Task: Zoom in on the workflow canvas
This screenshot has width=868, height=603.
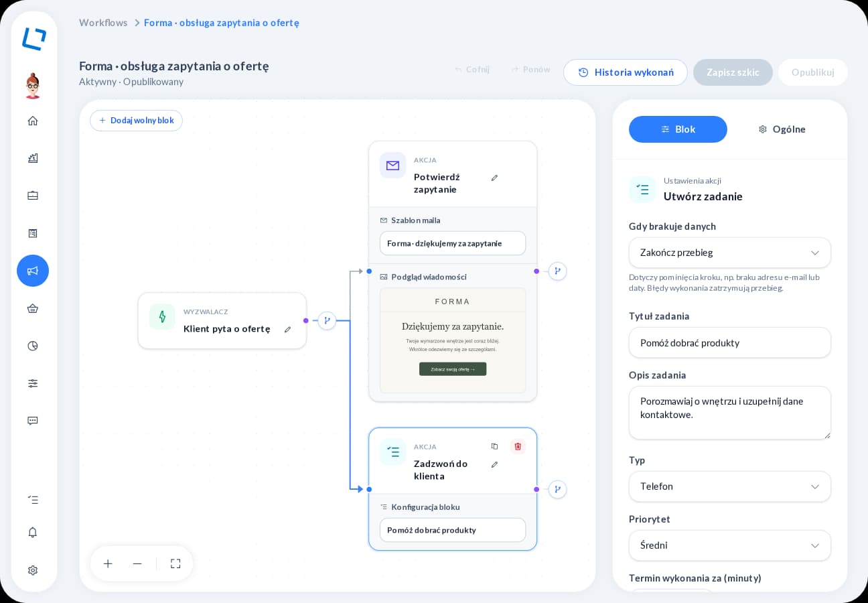Action: (x=108, y=563)
